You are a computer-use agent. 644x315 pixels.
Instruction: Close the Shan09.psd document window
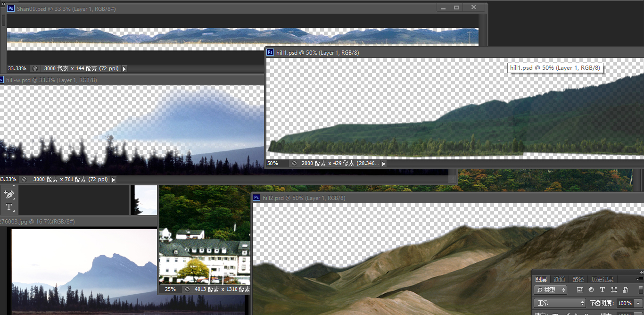coord(473,8)
